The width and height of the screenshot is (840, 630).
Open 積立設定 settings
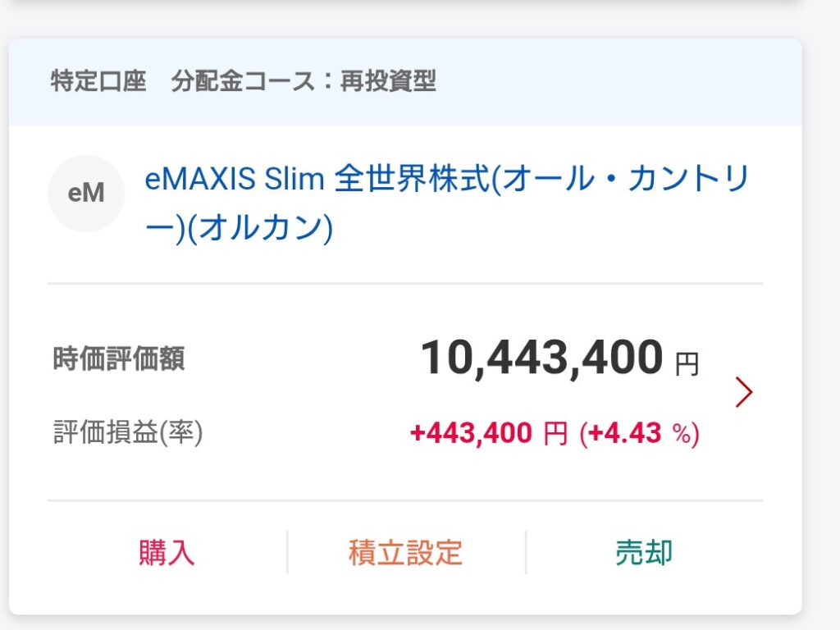pos(405,552)
